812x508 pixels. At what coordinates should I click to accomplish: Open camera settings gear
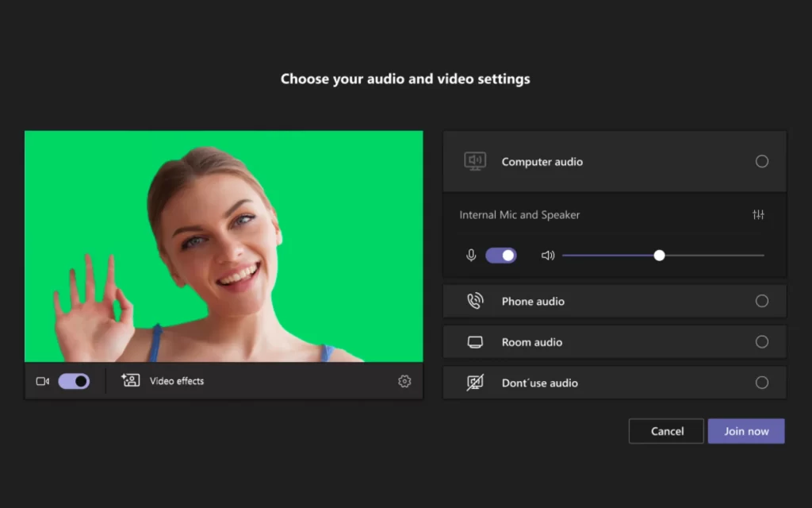pos(404,381)
